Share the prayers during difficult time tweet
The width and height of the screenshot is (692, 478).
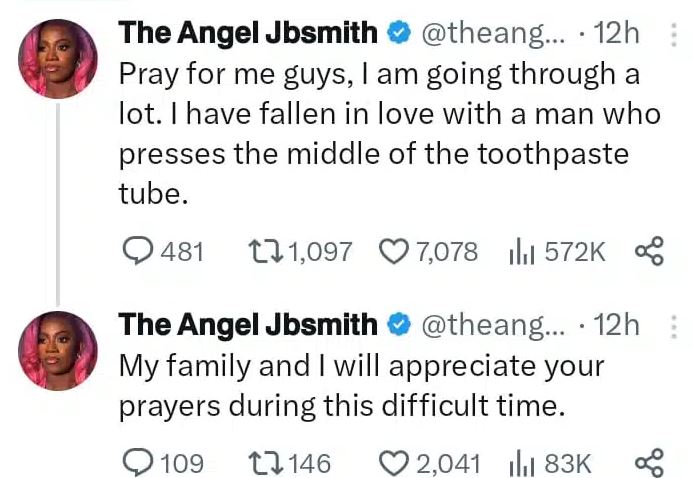pyautogui.click(x=649, y=462)
